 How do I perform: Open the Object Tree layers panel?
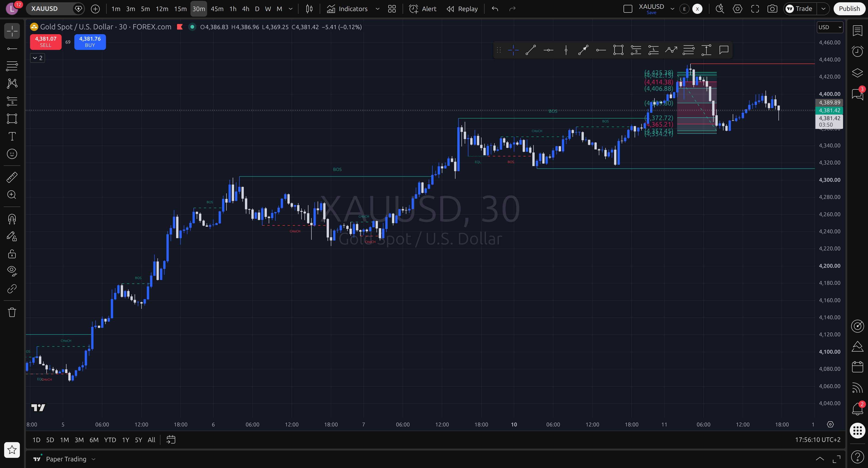857,73
